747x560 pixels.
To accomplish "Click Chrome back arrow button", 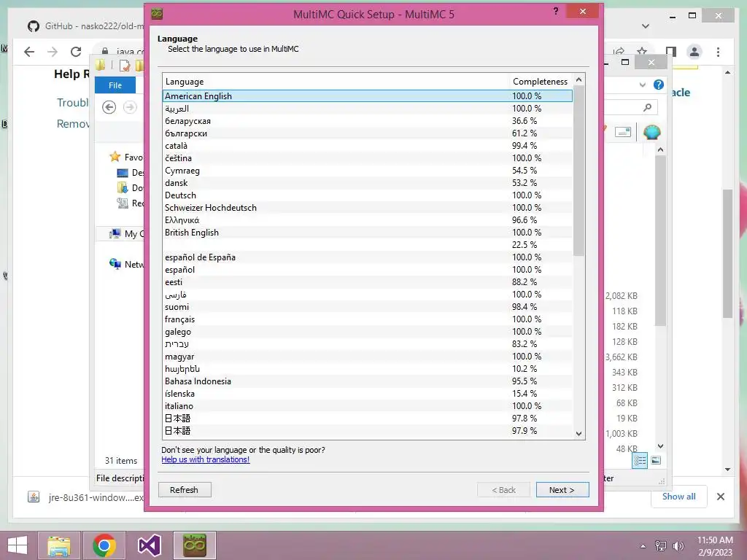I will click(x=29, y=52).
